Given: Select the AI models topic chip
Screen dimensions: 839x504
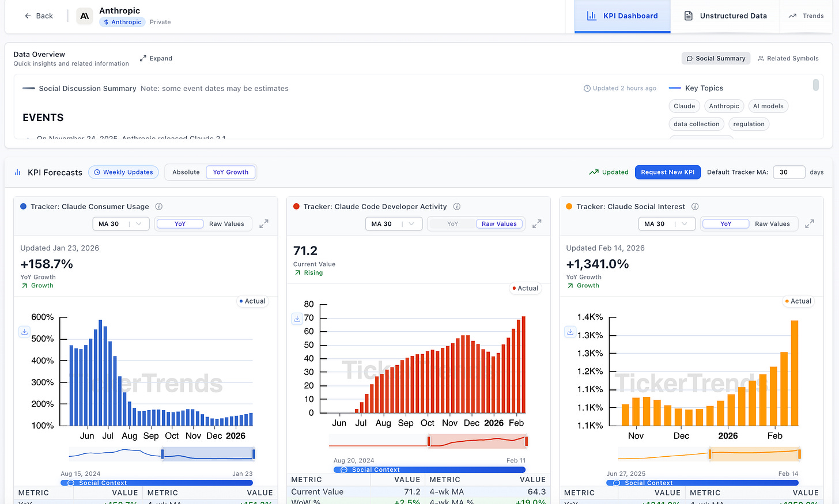Looking at the screenshot, I should 768,106.
